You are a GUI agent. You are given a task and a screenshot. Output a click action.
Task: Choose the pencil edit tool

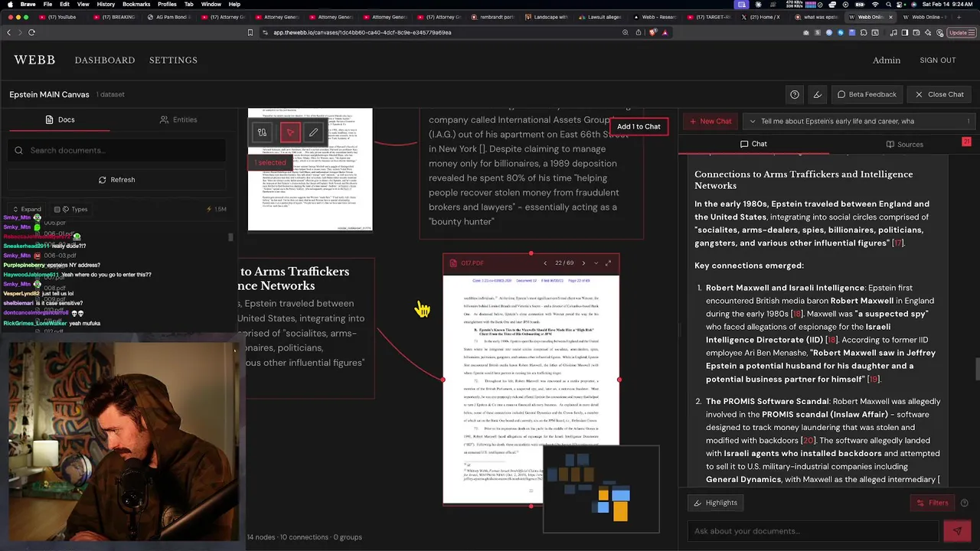[x=313, y=132]
